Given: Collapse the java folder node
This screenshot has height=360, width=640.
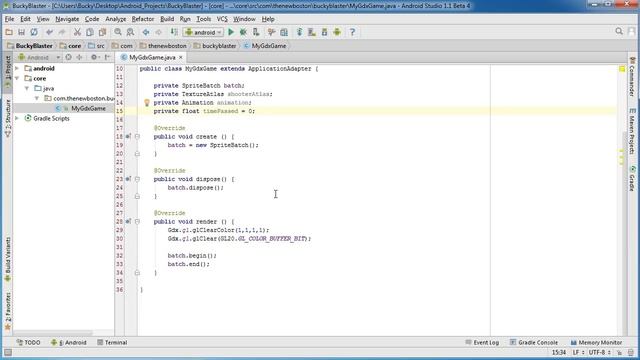Looking at the screenshot, I should [x=27, y=88].
